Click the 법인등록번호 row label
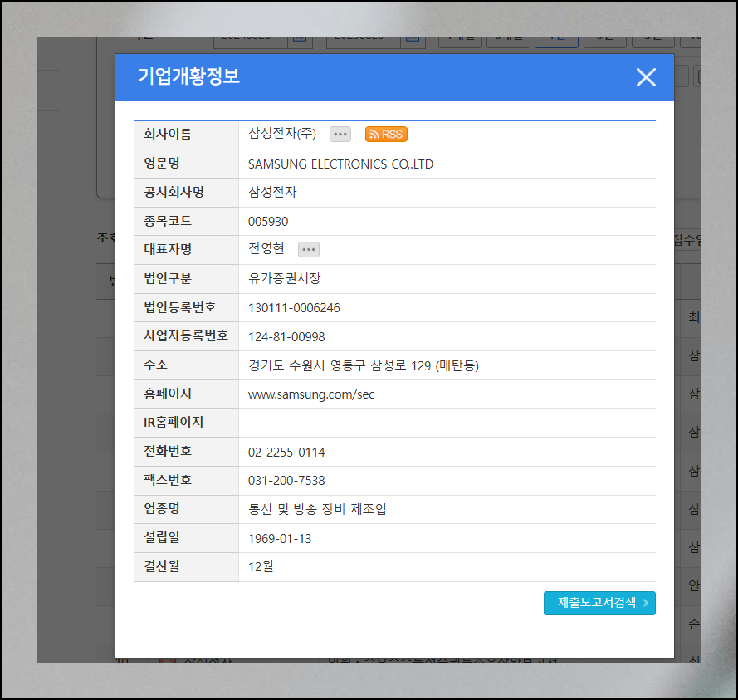The height and width of the screenshot is (700, 738). [180, 307]
